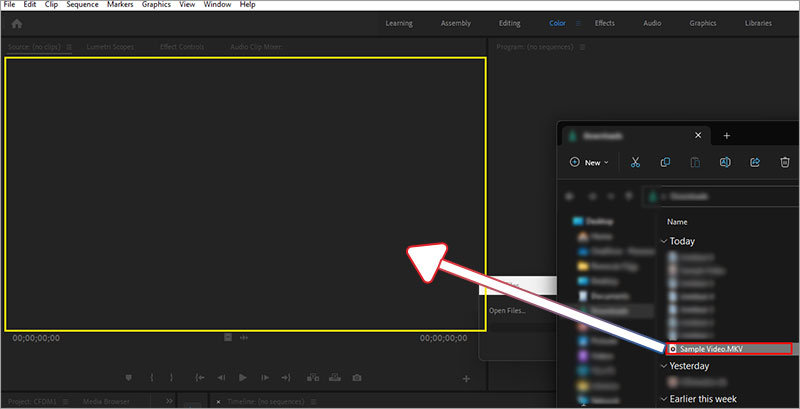Click the Insert edit icon
Screen dimensions: 800x409
[313, 378]
